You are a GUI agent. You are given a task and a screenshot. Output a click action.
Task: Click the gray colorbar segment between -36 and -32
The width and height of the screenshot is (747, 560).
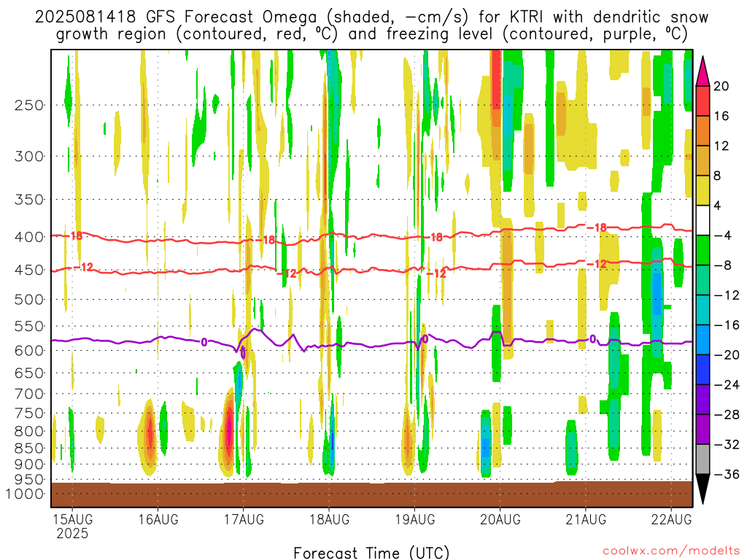(x=703, y=459)
